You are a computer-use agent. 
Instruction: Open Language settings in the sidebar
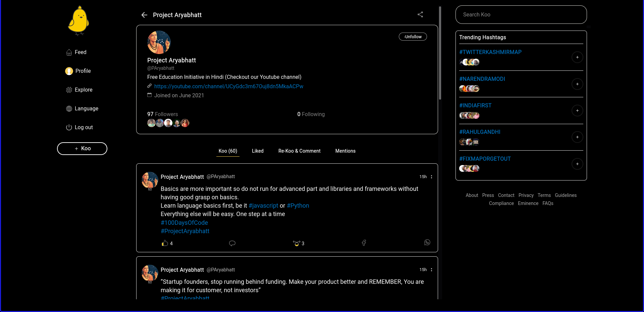[x=82, y=109]
